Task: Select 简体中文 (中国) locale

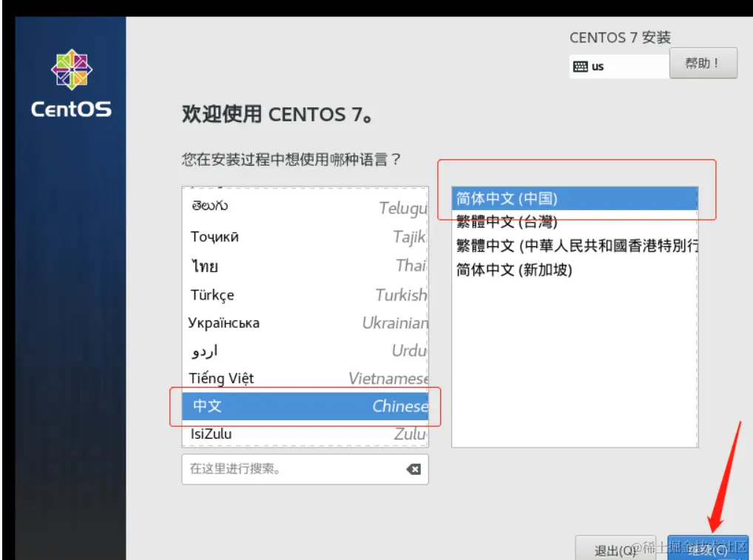Action: point(574,198)
